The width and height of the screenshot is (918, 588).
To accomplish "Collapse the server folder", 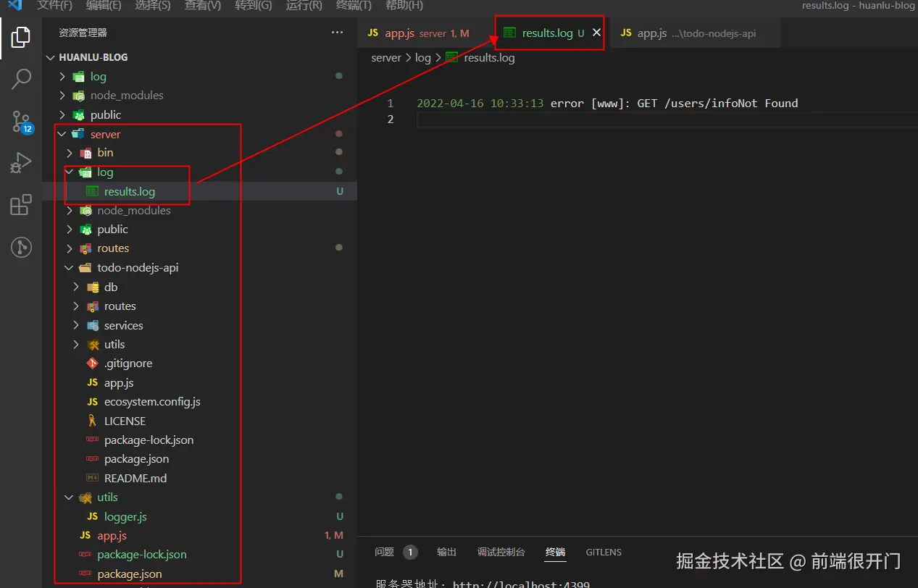I will tap(62, 134).
